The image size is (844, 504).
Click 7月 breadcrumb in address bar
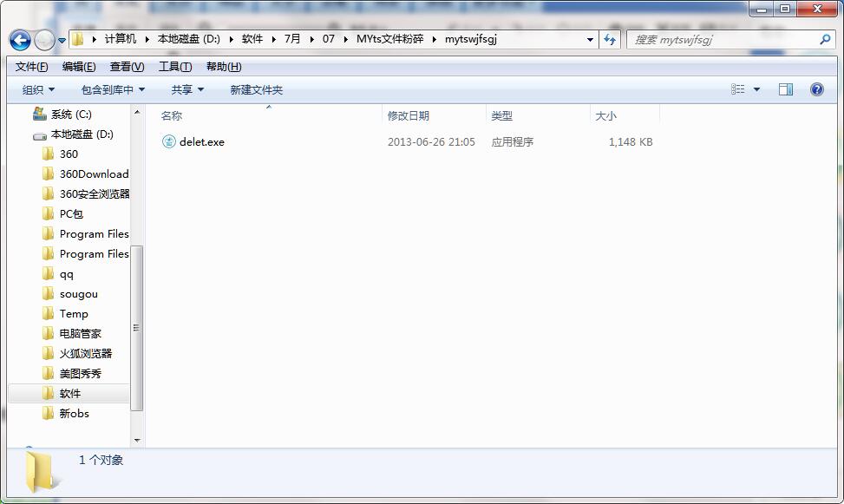point(292,39)
